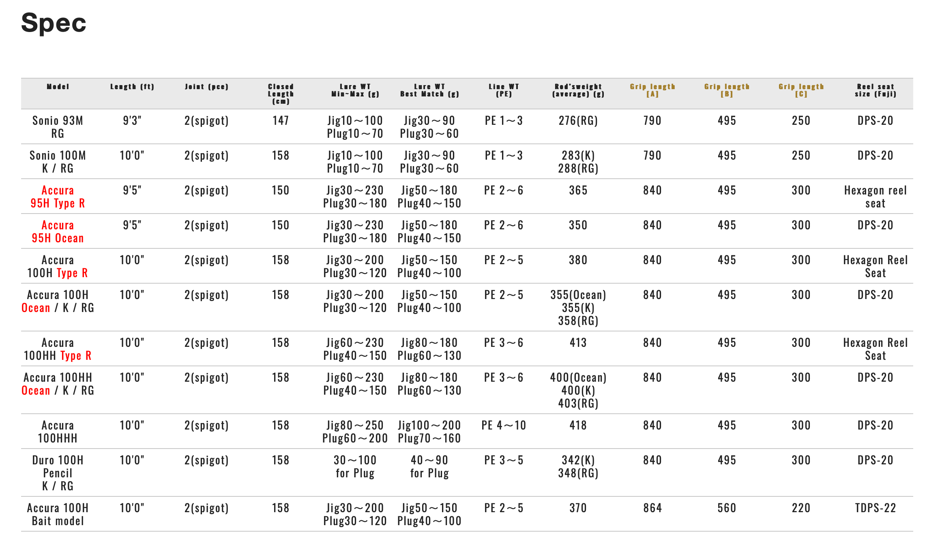The width and height of the screenshot is (927, 560).
Task: Click the Spec heading
Action: click(x=54, y=23)
